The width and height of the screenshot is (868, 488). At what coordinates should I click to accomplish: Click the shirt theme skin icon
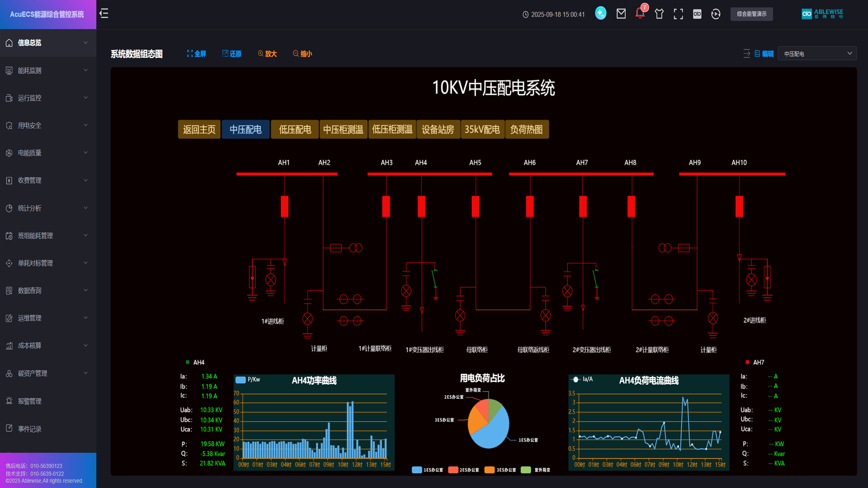point(659,14)
